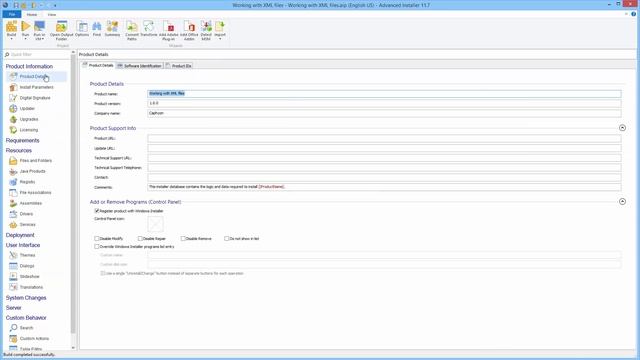Open Files and Folders page

click(36, 161)
